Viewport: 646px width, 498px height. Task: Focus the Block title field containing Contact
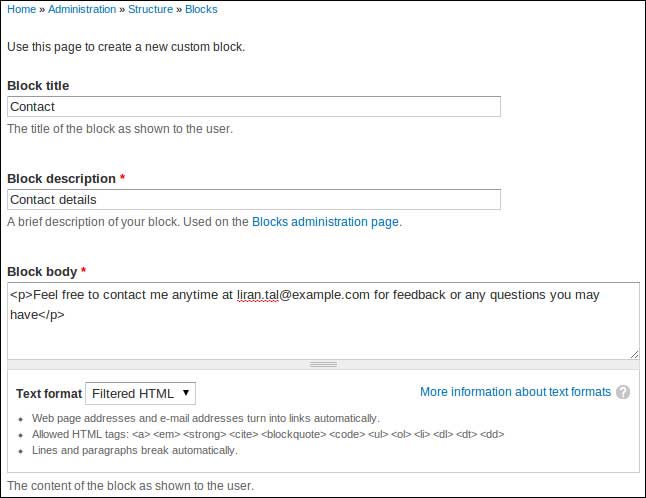253,107
